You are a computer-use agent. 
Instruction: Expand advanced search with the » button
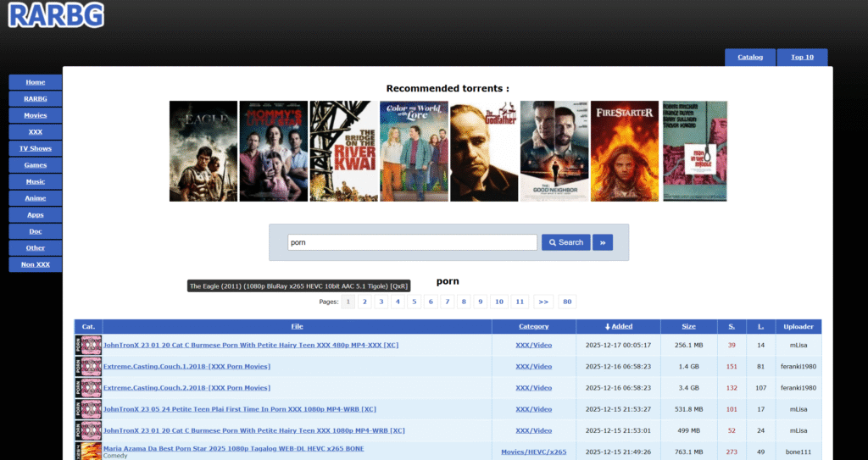[602, 242]
